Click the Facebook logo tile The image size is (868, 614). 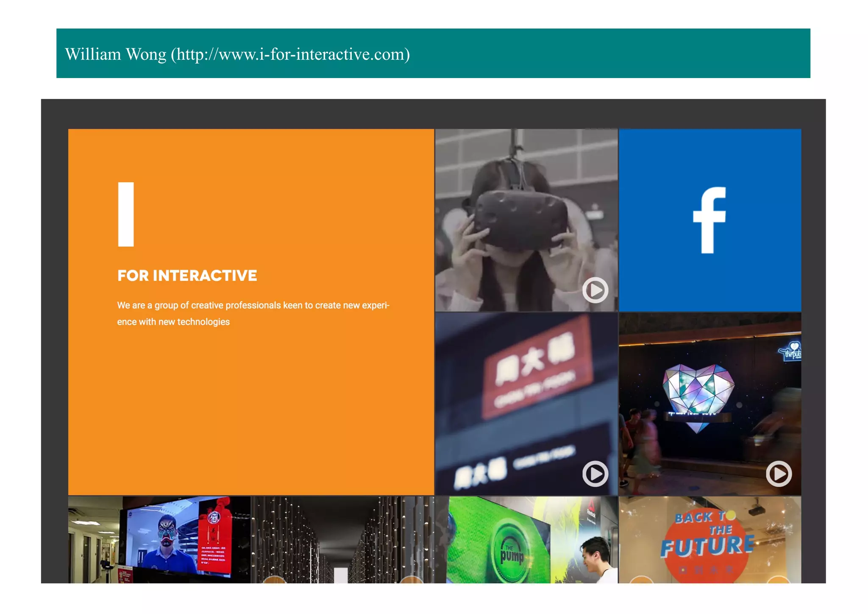pos(710,220)
